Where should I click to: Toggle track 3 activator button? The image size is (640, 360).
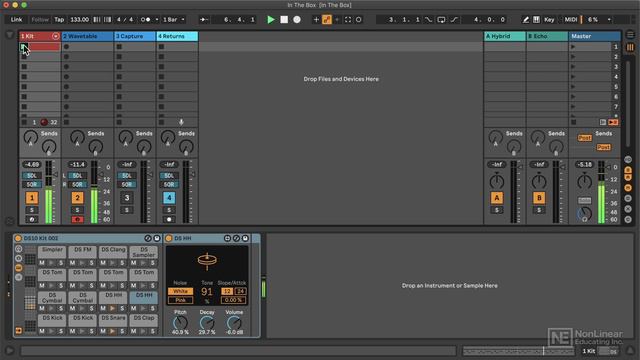127,198
